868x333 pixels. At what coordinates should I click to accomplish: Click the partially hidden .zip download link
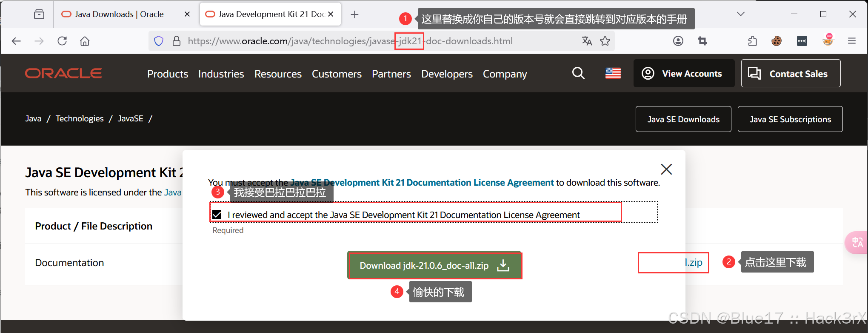[694, 262]
